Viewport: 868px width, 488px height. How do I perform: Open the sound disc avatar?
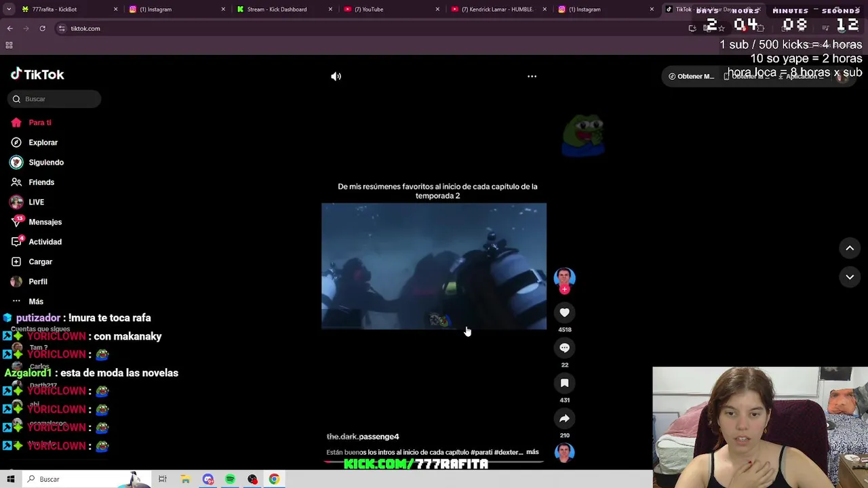coord(564,452)
